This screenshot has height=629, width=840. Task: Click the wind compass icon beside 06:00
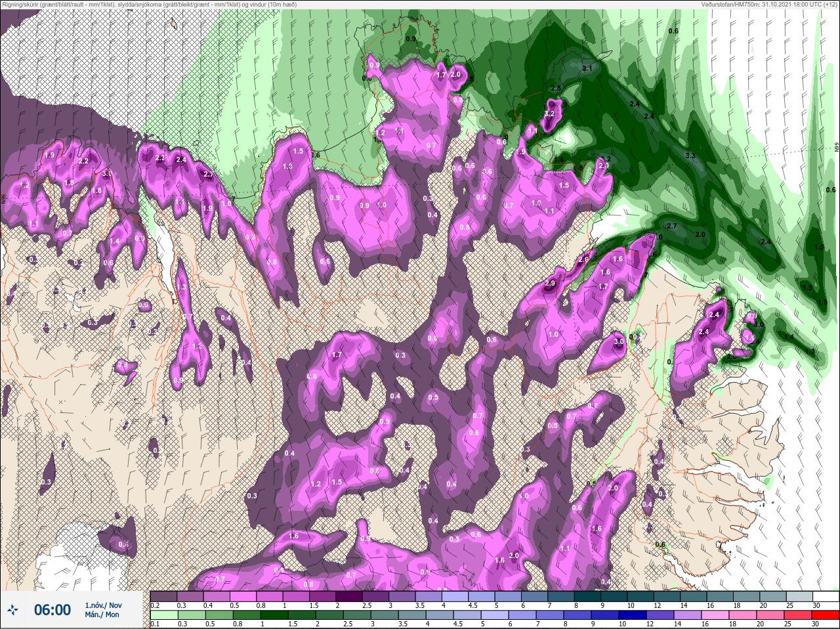[13, 610]
